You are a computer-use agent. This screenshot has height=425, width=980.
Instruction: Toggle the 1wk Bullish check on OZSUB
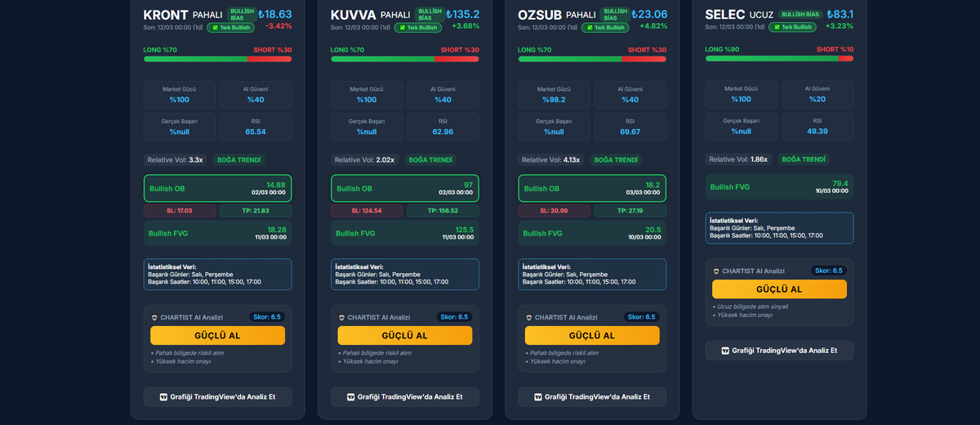tap(589, 28)
